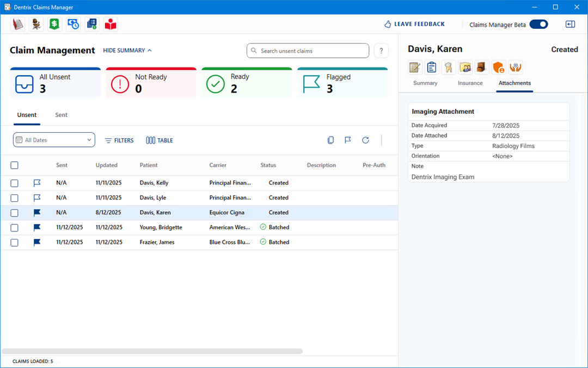Screen dimensions: 588x368
Task: Open the FILTERS options
Action: pos(119,140)
